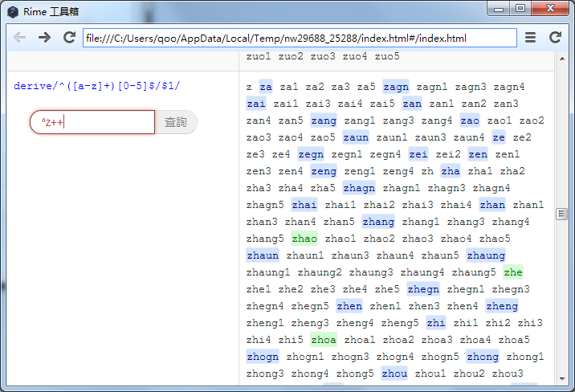Open the hamburger menu icon

[531, 38]
